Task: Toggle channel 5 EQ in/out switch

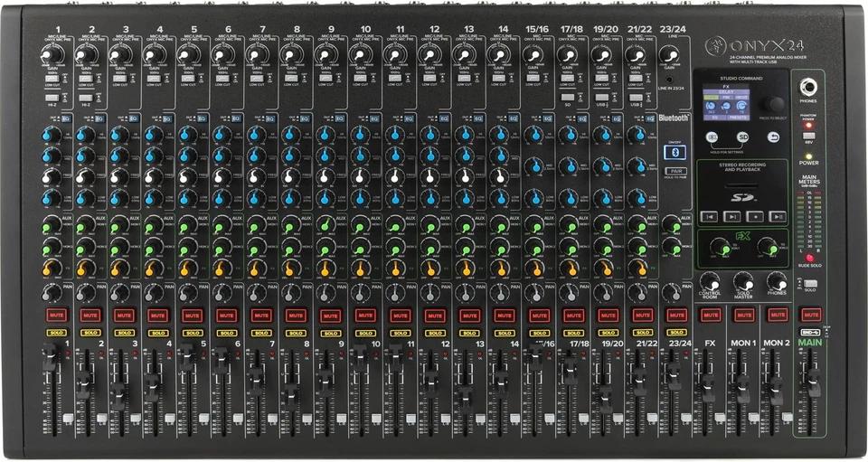Action: [202, 118]
